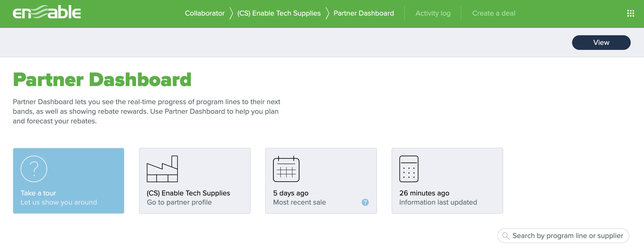
Task: Click the magnifier icon in search box
Action: (506, 236)
